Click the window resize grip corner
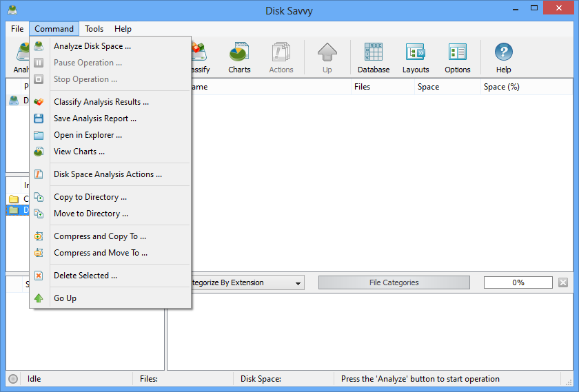 [x=569, y=382]
